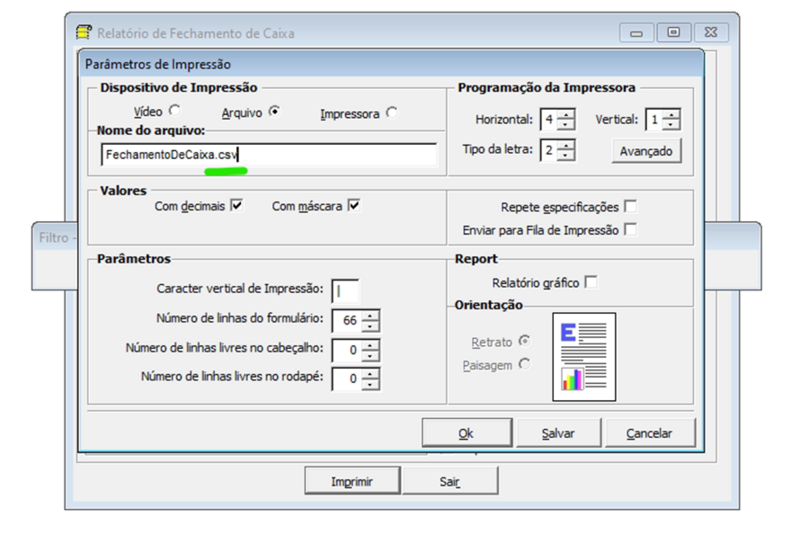Decrease the Vertical value
800x535 pixels.
point(671,124)
